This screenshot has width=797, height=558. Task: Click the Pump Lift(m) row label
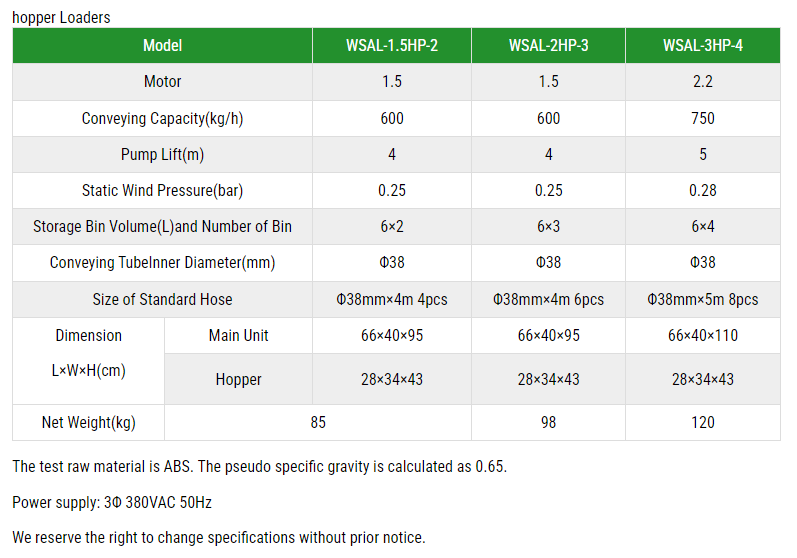pyautogui.click(x=162, y=154)
